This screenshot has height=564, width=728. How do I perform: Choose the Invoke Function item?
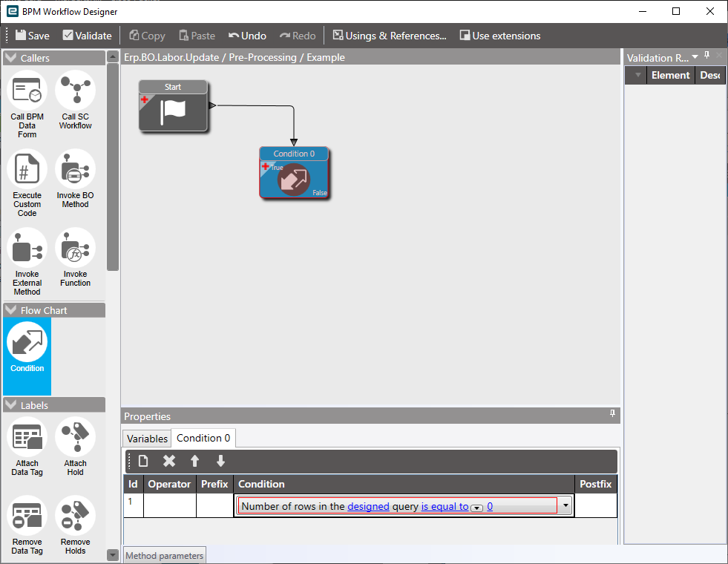pyautogui.click(x=75, y=258)
